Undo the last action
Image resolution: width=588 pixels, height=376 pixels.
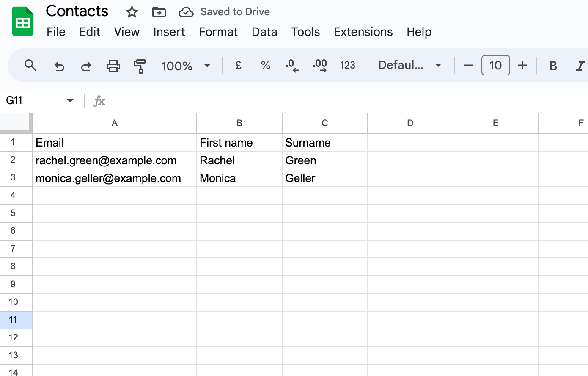(59, 66)
